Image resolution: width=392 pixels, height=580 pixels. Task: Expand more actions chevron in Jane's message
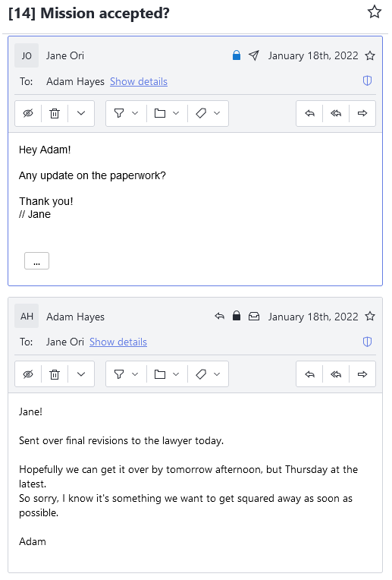81,113
